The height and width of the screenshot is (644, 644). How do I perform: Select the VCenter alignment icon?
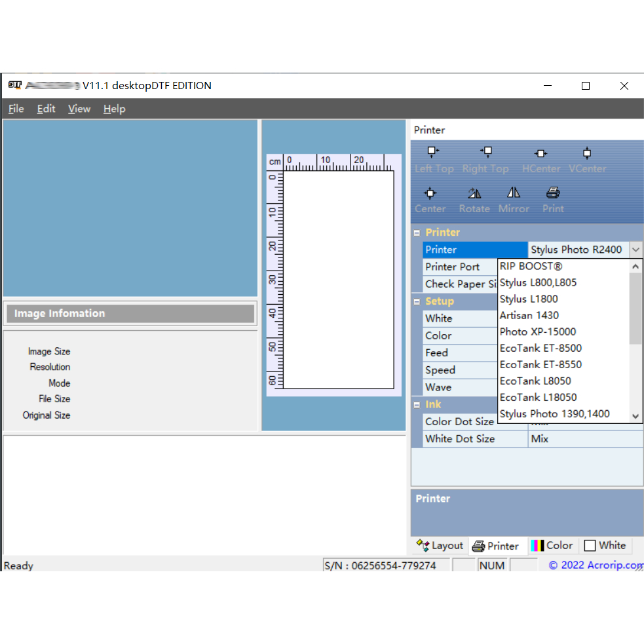click(587, 153)
